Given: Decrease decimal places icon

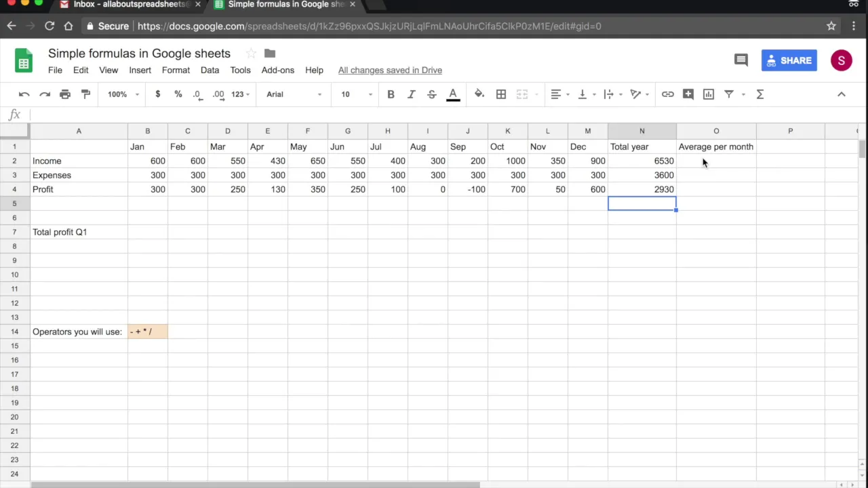Looking at the screenshot, I should [197, 94].
